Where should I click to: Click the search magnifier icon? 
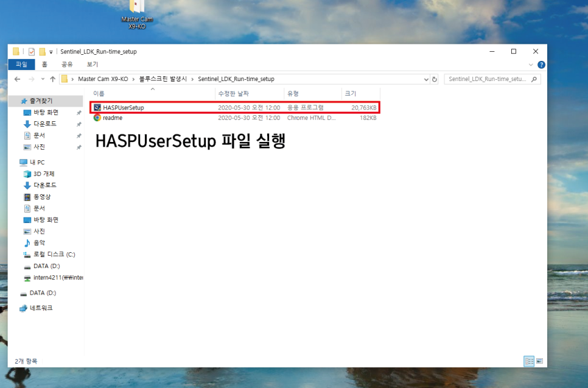pyautogui.click(x=534, y=79)
